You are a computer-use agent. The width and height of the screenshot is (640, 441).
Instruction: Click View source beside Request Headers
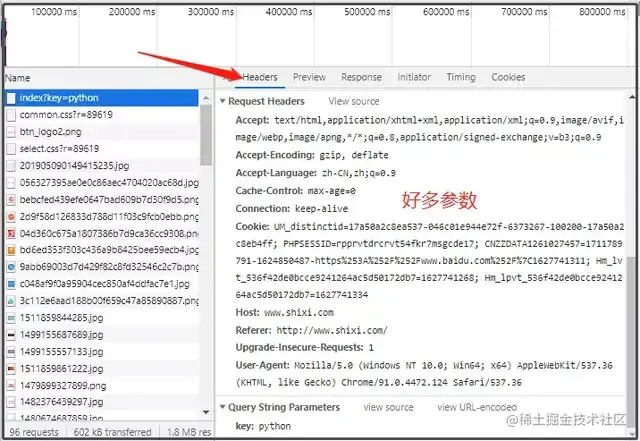click(354, 101)
